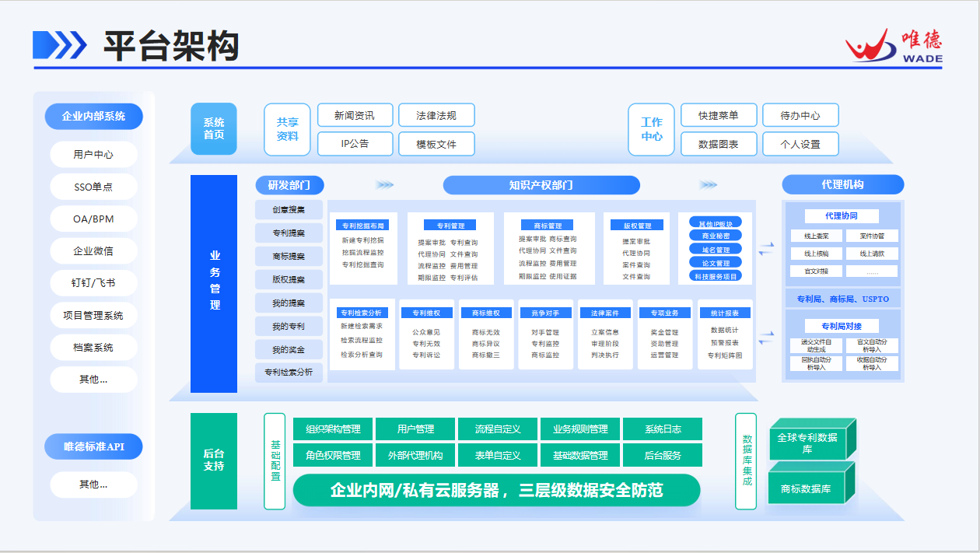This screenshot has height=553, width=980.
Task: Select 用户中心 in the left panel
Action: pyautogui.click(x=93, y=154)
